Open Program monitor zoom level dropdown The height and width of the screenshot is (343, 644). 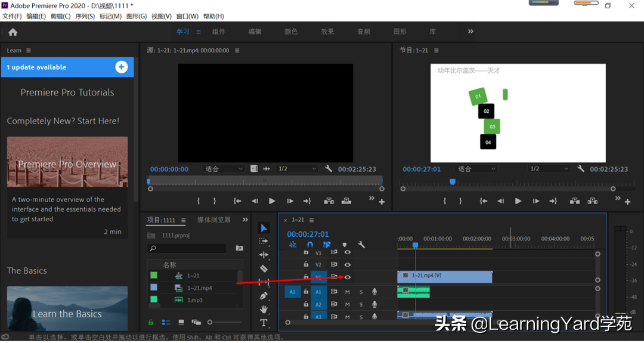476,169
